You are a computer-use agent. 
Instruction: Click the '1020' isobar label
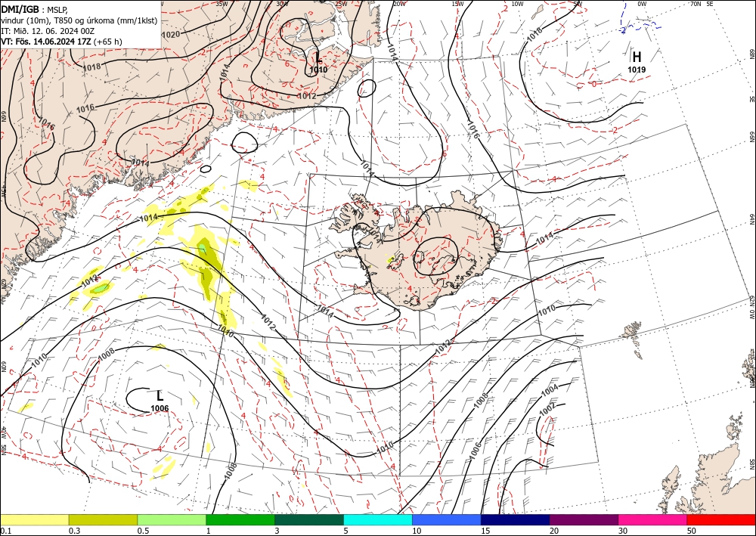[170, 34]
